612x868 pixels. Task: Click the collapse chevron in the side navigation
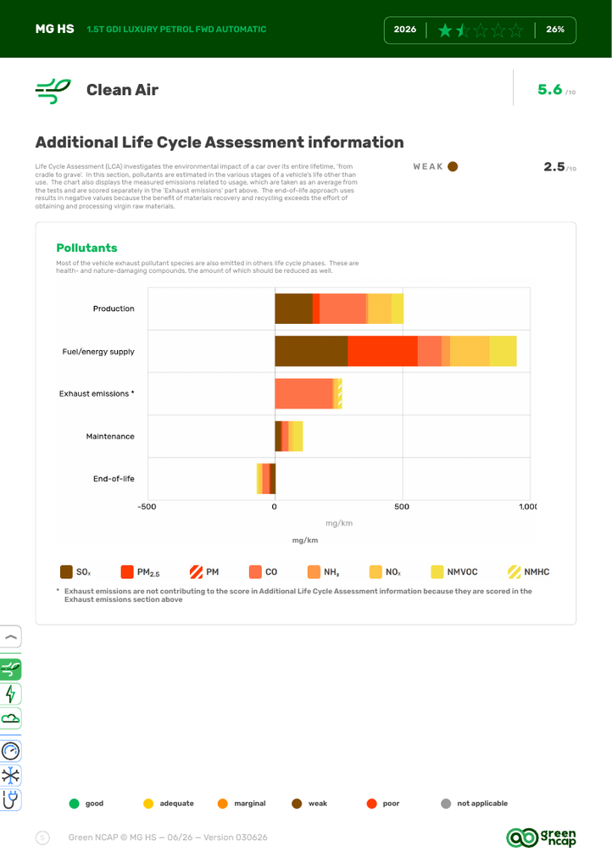[10, 637]
